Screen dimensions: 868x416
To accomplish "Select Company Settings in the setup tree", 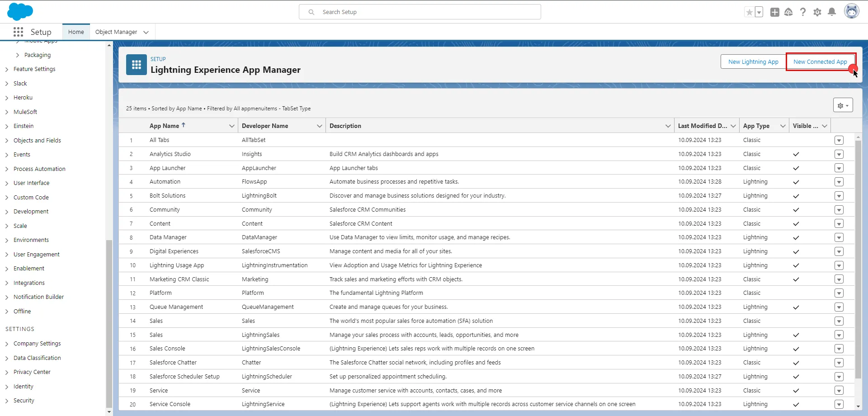I will coord(37,344).
